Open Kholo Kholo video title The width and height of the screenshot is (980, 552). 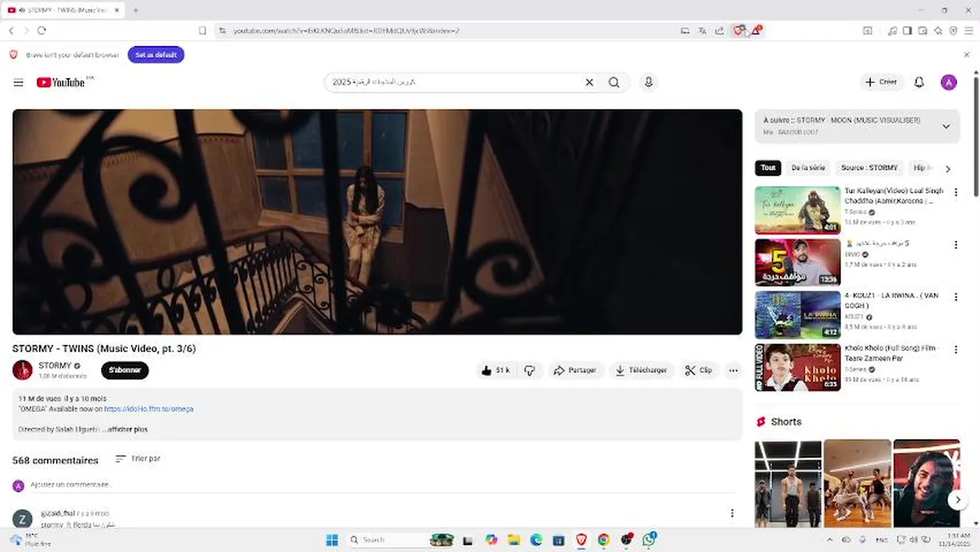click(x=891, y=353)
